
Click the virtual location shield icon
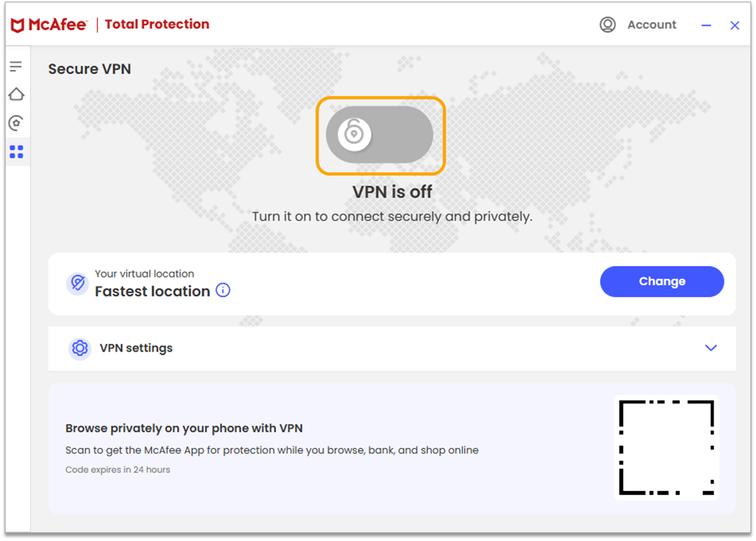(x=78, y=283)
